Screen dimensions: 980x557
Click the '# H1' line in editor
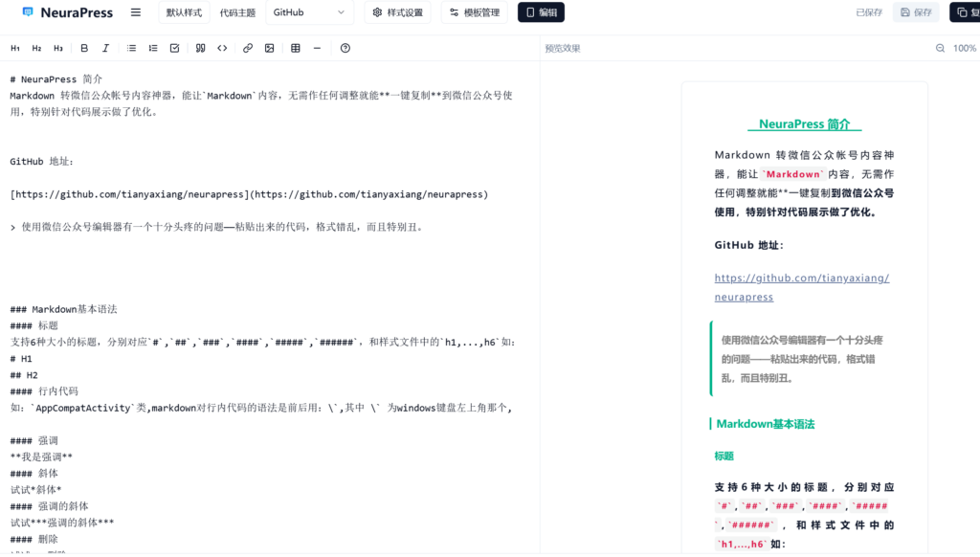pos(21,359)
